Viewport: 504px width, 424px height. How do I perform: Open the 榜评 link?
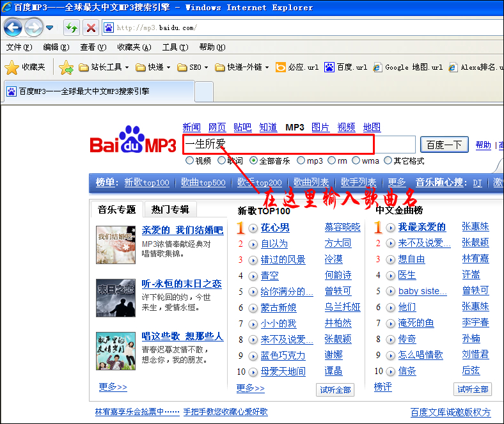pyautogui.click(x=383, y=387)
